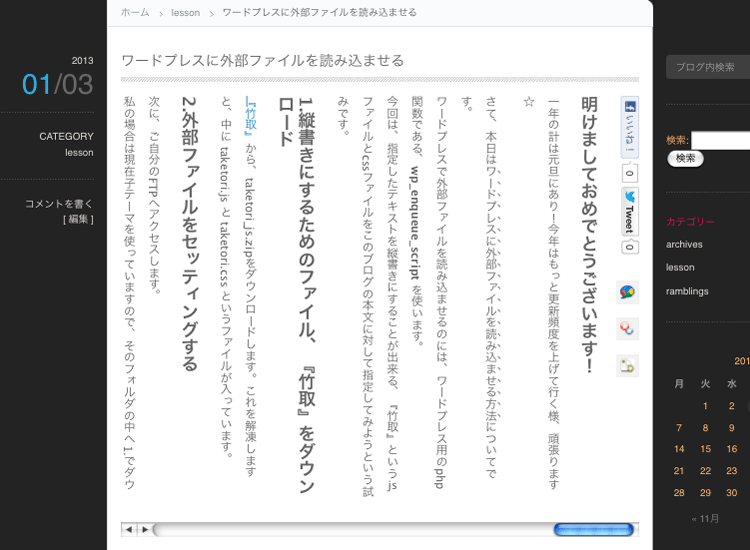Click heading 2.外部ファイルをセッティングする
Image resolution: width=750 pixels, height=550 pixels.
[190, 234]
